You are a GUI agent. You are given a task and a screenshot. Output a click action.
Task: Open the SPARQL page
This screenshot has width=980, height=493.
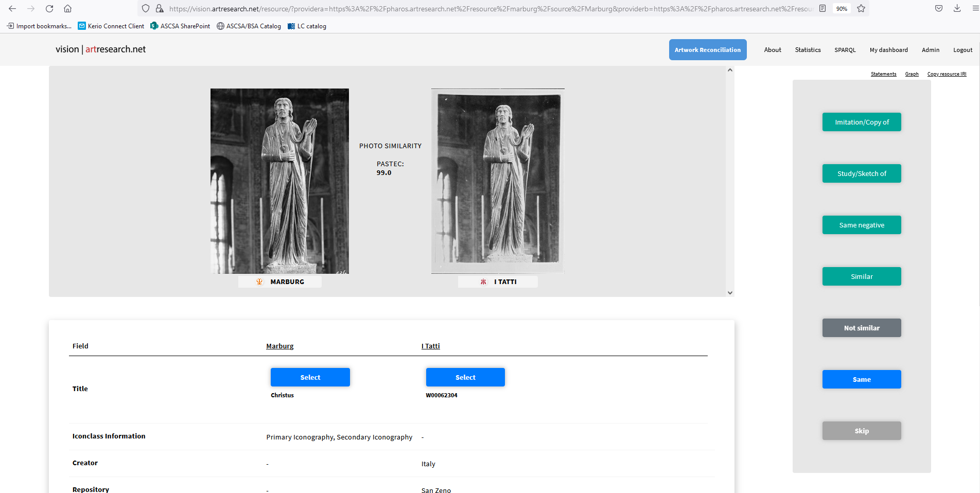[x=845, y=50]
